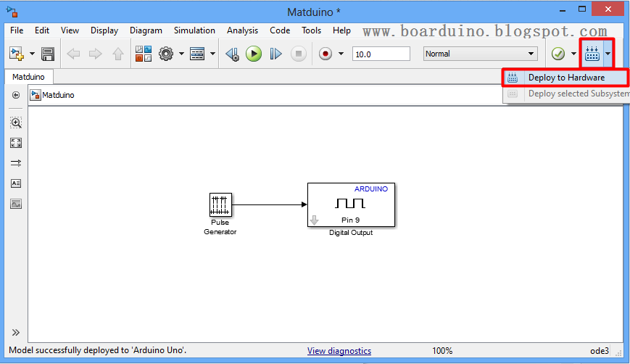630x364 pixels.
Task: Click the Model Advisor checkmark icon
Action: pos(558,54)
